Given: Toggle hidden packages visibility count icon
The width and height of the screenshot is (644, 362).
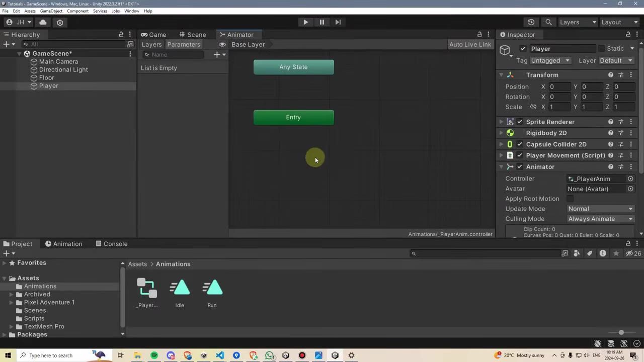Looking at the screenshot, I should coord(633,253).
